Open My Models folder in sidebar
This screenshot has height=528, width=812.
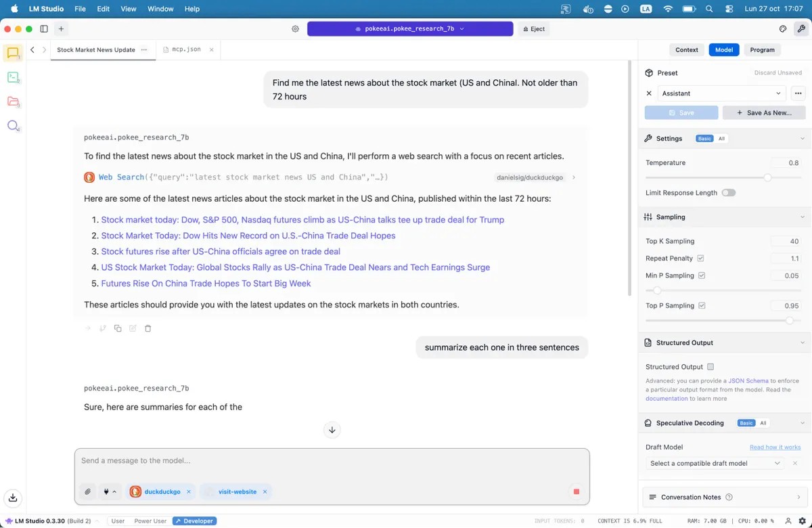point(13,102)
